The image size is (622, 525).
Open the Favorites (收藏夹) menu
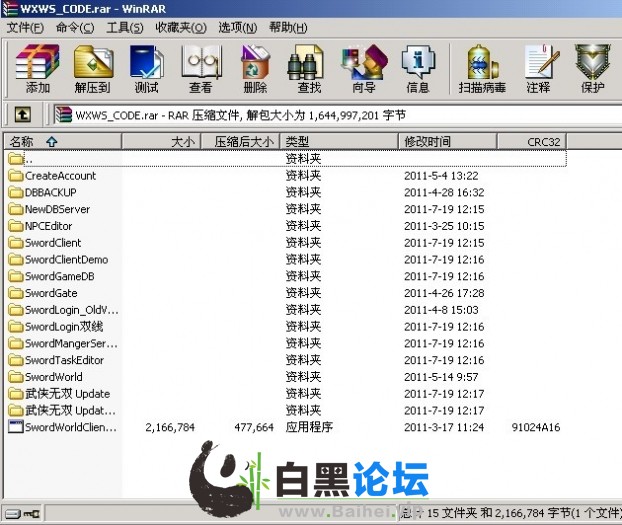[181, 28]
